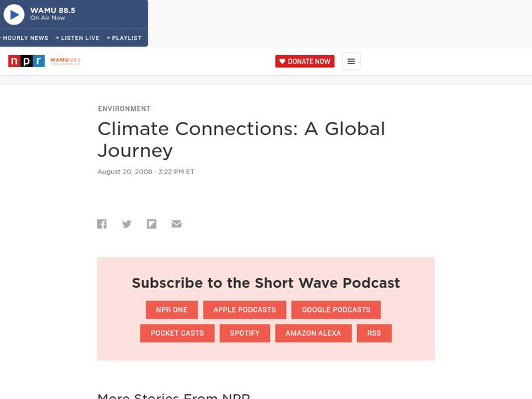Click the Donate Now button
532x399 pixels.
tap(305, 61)
